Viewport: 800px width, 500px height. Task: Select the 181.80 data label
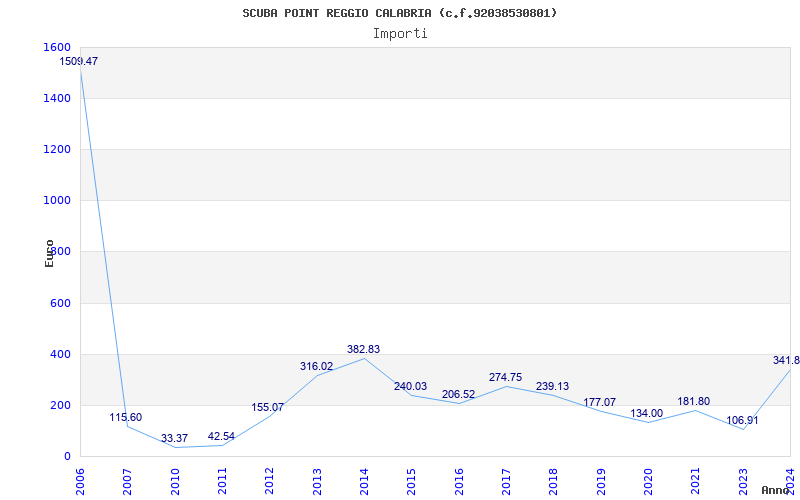tap(693, 402)
